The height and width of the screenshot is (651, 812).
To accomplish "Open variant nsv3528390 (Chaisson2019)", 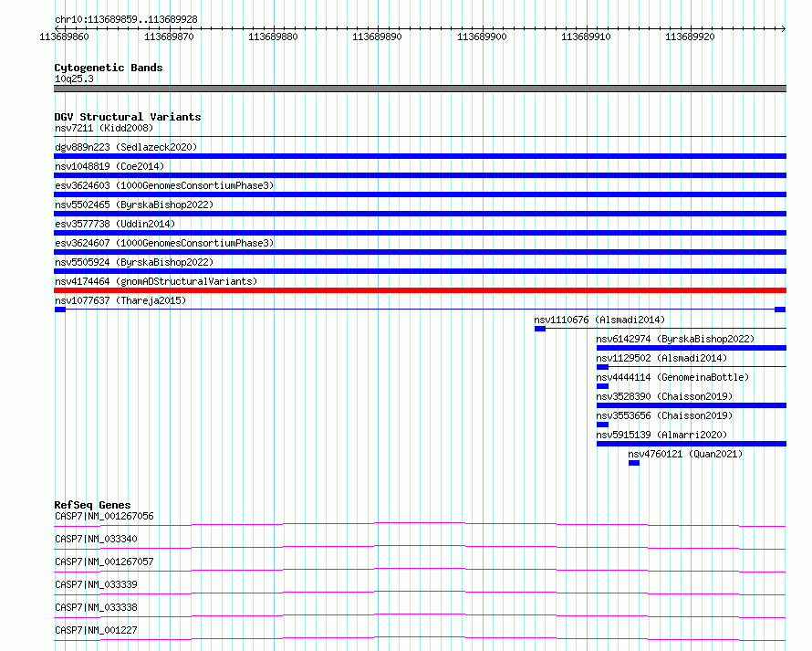I will [x=664, y=396].
